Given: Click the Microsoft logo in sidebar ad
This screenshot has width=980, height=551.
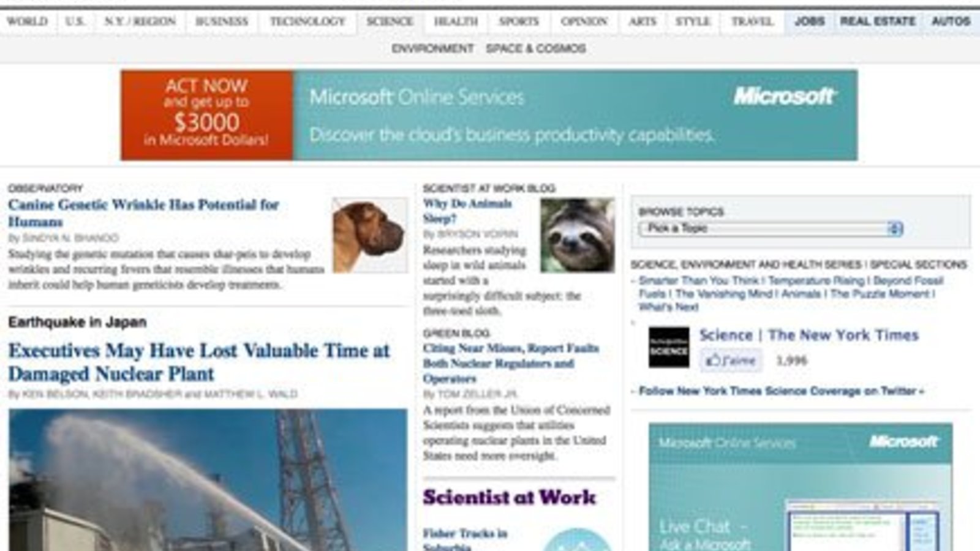Looking at the screenshot, I should tap(904, 441).
